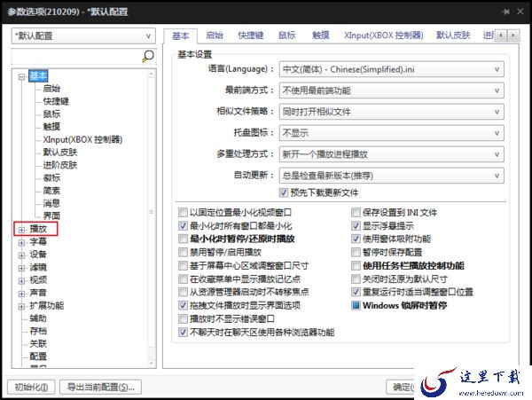The height and width of the screenshot is (400, 532).
Task: Open the 默认配置 profile dropdown
Action: click(83, 35)
